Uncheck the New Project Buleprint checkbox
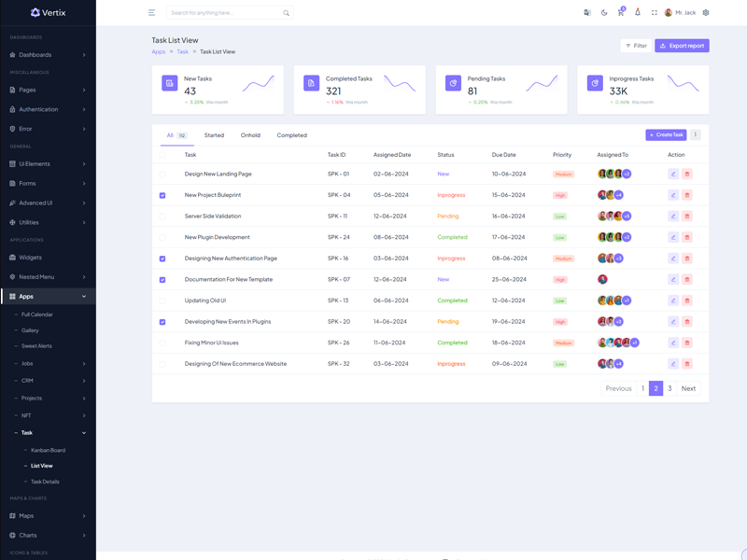747x560 pixels. 162,195
